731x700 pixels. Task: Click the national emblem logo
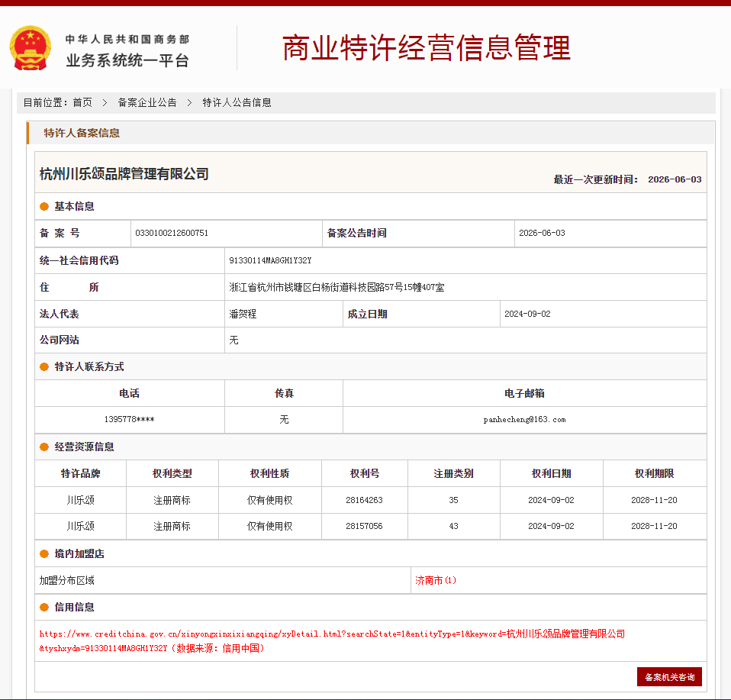click(x=31, y=48)
